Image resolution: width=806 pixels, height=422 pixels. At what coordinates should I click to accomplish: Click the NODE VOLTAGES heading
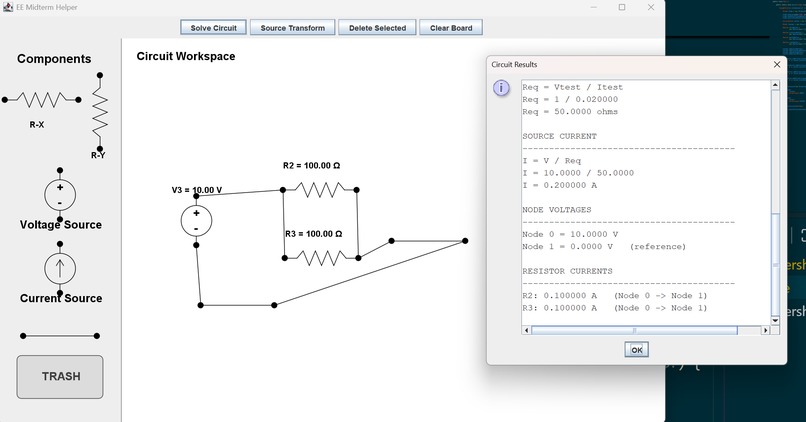(x=557, y=210)
